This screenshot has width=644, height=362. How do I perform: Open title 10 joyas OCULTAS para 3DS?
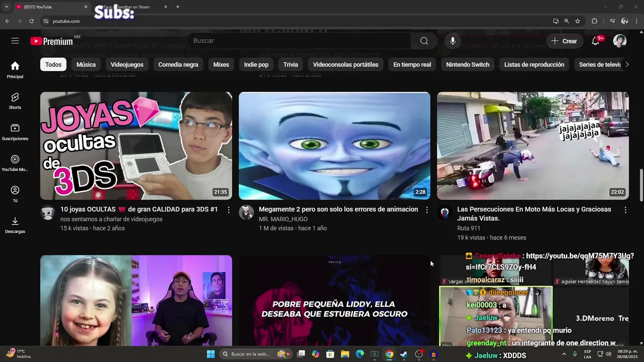(x=139, y=209)
